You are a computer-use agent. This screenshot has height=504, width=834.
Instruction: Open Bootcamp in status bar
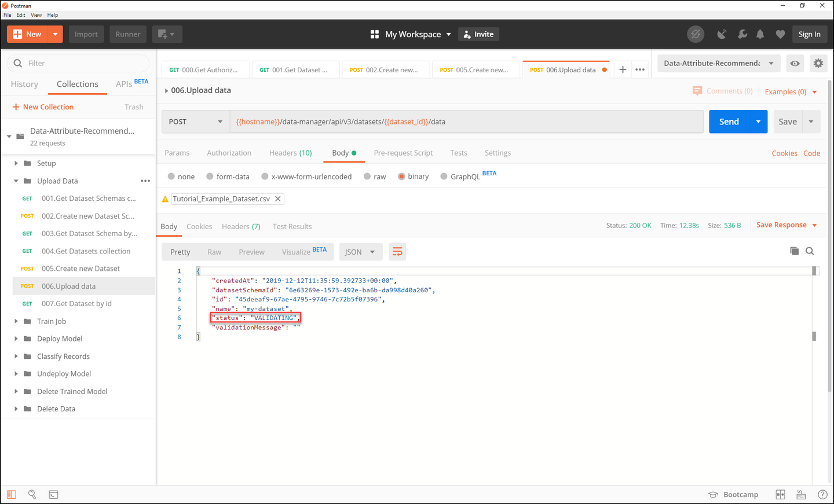tap(733, 494)
